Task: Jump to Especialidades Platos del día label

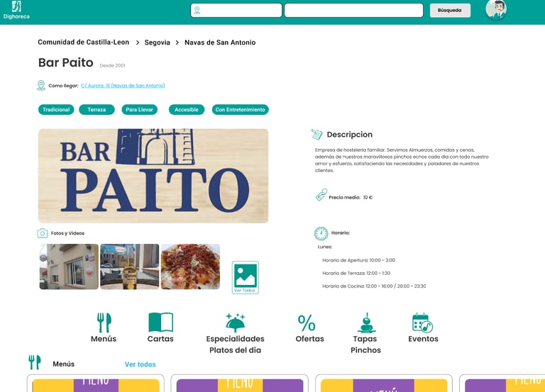Action: [236, 345]
